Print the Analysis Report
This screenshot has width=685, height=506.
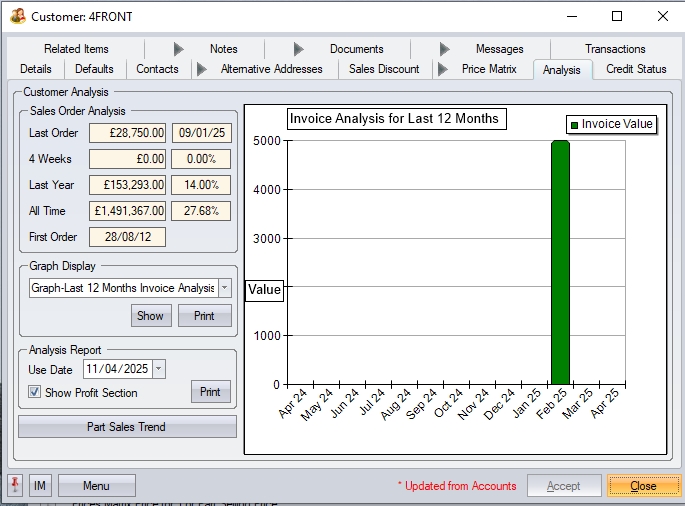point(210,392)
